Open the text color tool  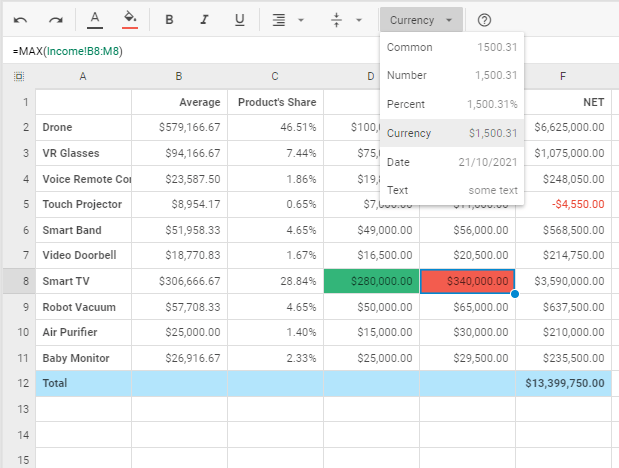[x=95, y=20]
